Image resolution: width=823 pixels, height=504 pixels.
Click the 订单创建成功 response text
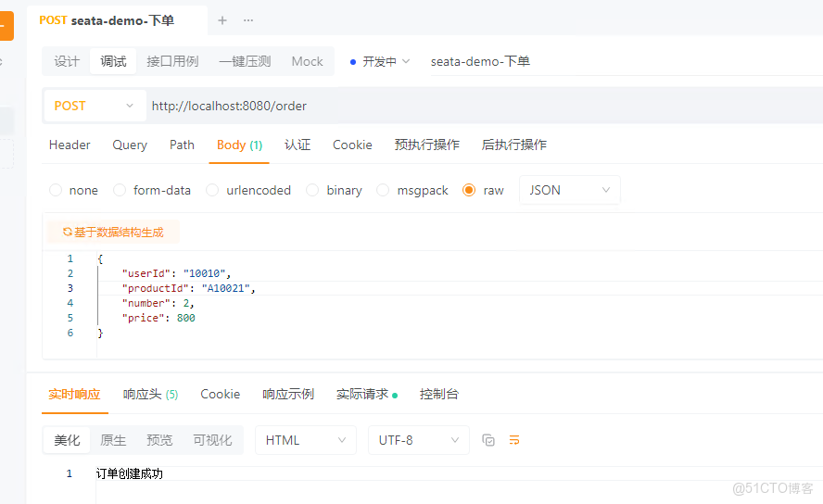[130, 473]
